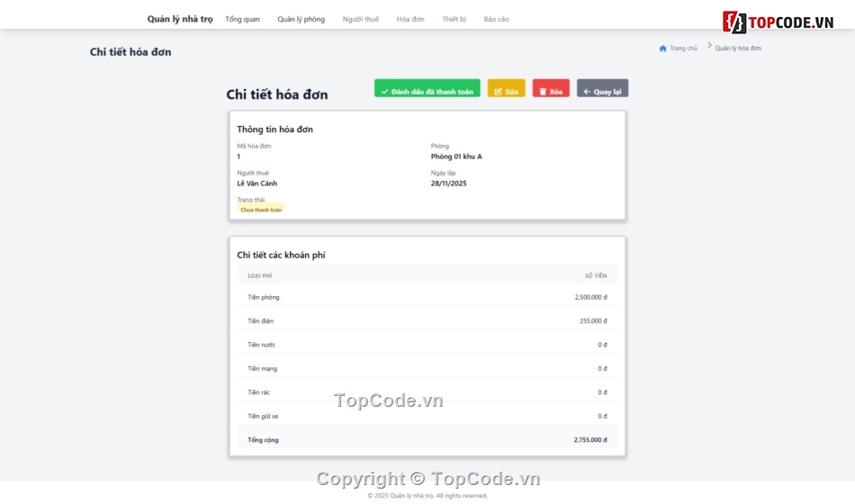The height and width of the screenshot is (504, 855).
Task: Click the edit pencil icon on Sửa button
Action: coord(498,92)
